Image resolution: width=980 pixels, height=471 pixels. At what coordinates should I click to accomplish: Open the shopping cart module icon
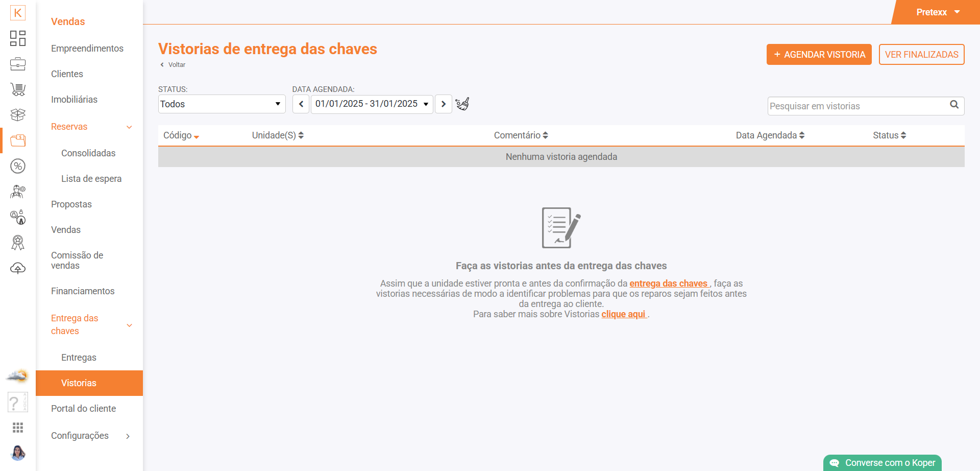pyautogui.click(x=18, y=89)
